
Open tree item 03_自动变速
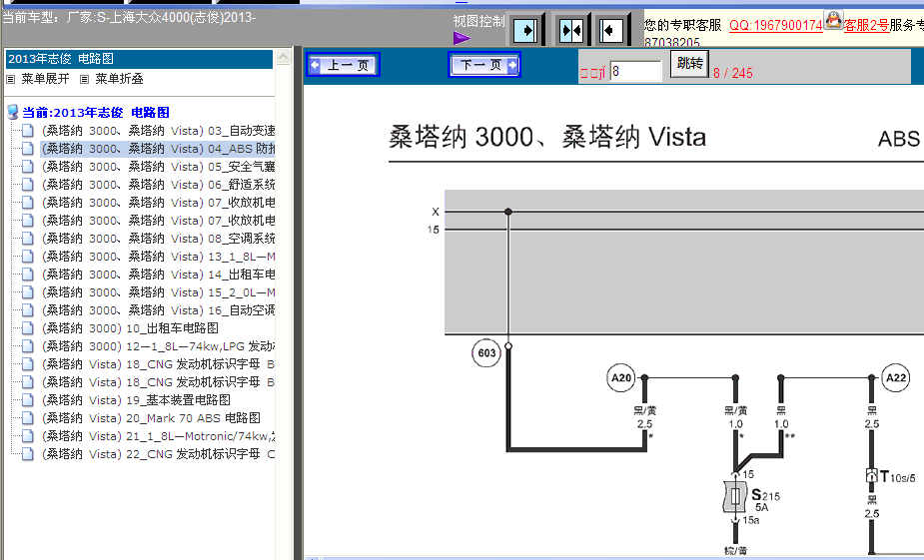tap(158, 131)
